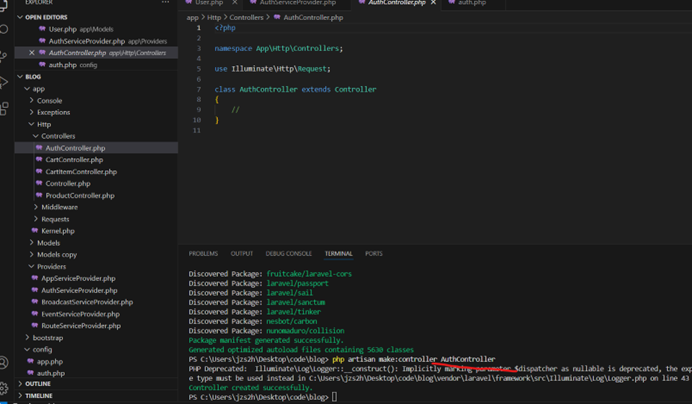Open AppServiceProvider.php in Providers folder
The width and height of the screenshot is (692, 404).
(x=97, y=279)
